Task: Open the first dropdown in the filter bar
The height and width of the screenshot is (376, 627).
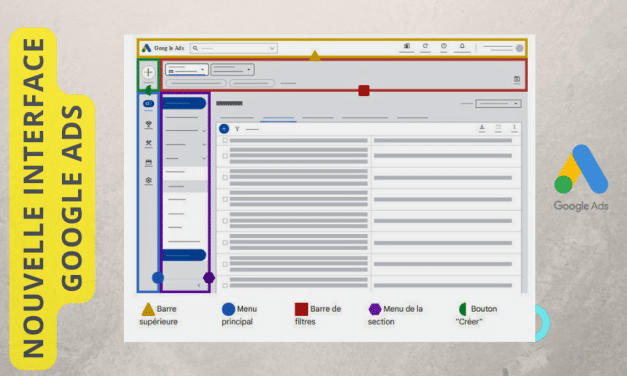Action: (x=187, y=70)
